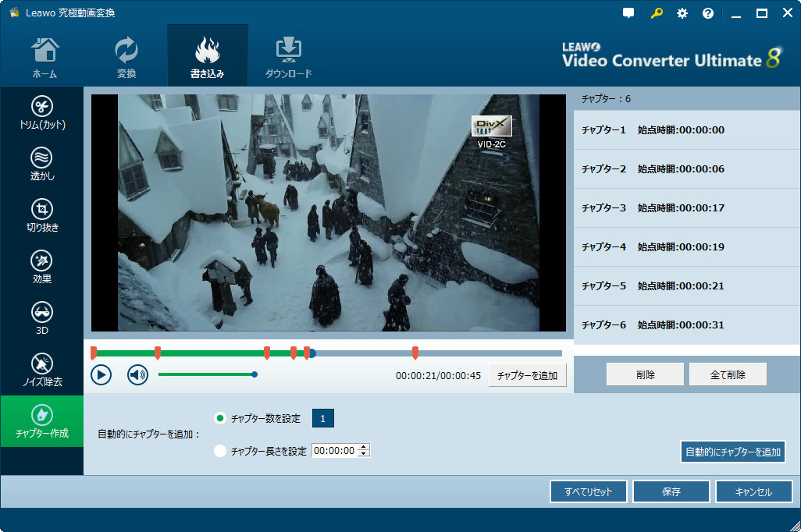This screenshot has height=532, width=801.
Task: Click the Save (保存) button
Action: point(671,491)
